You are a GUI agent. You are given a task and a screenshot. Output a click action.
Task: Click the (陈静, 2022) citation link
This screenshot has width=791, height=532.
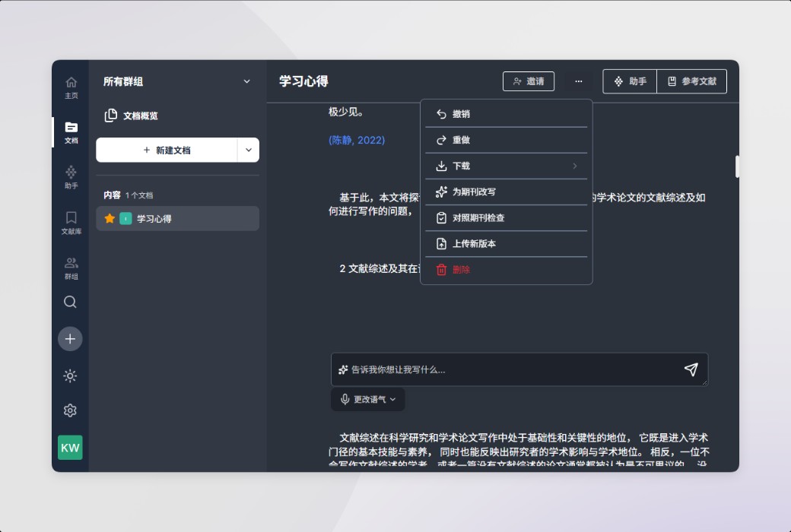point(357,140)
